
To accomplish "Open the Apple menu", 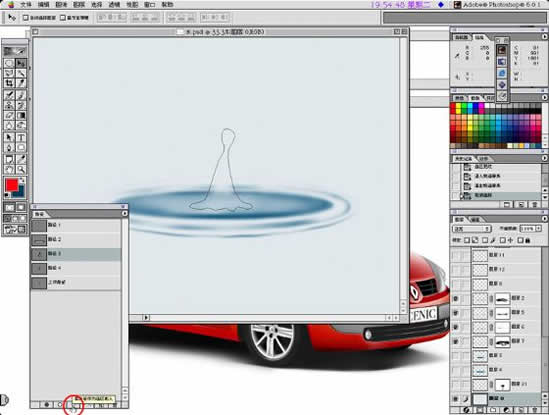I will coord(10,5).
